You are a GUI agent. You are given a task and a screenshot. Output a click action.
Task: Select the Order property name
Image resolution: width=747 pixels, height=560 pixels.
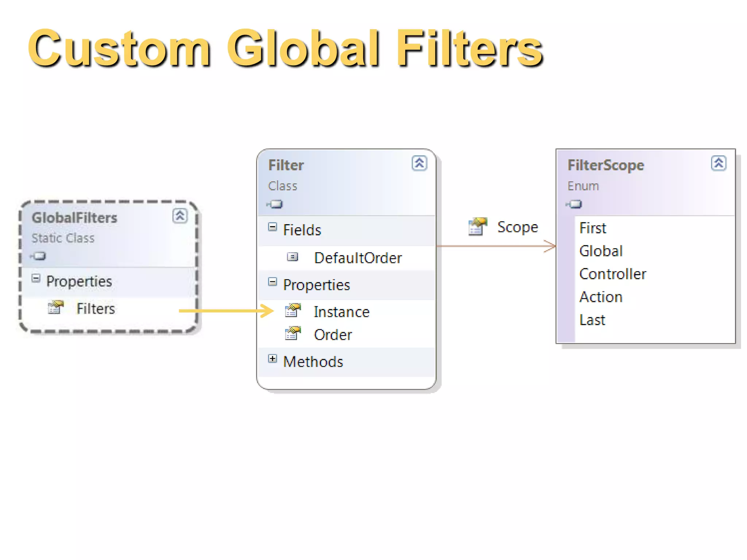(x=333, y=335)
